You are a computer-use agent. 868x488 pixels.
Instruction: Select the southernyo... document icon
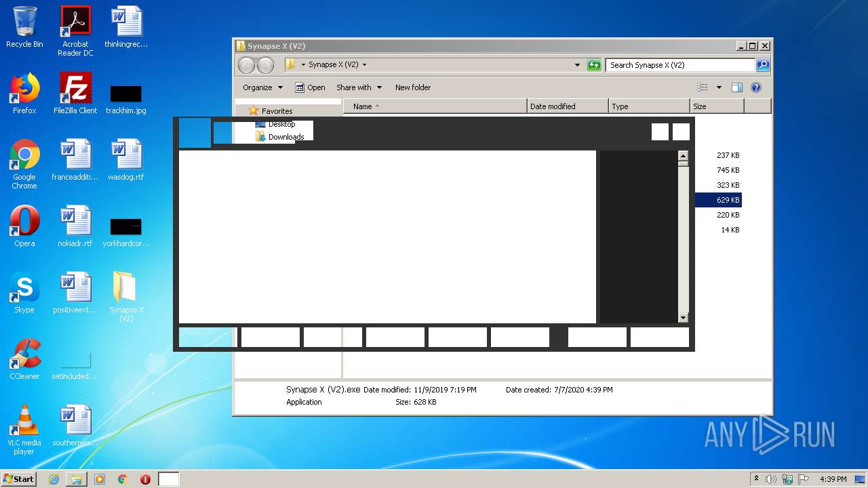pos(75,426)
